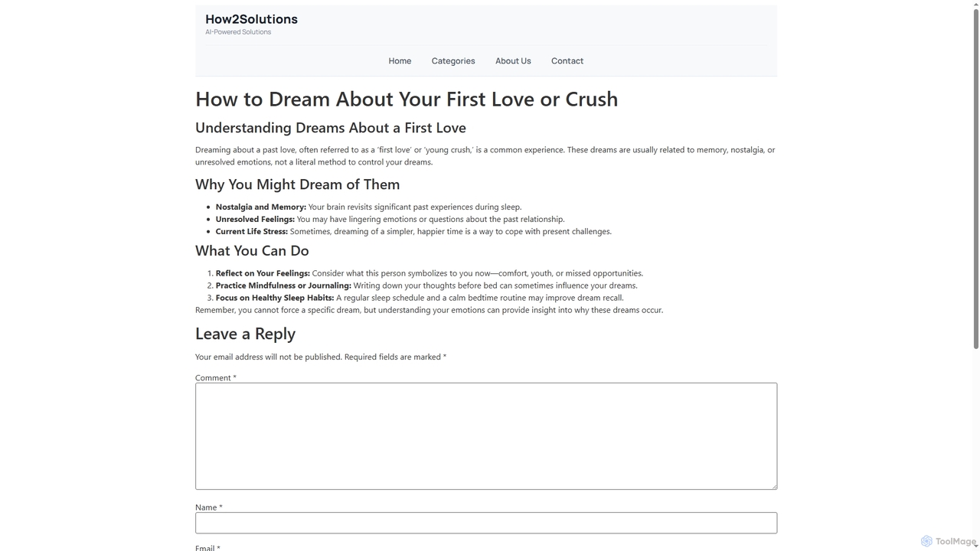This screenshot has width=980, height=551.
Task: Click the 'Why You Might Dream of Them' heading
Action: (297, 184)
